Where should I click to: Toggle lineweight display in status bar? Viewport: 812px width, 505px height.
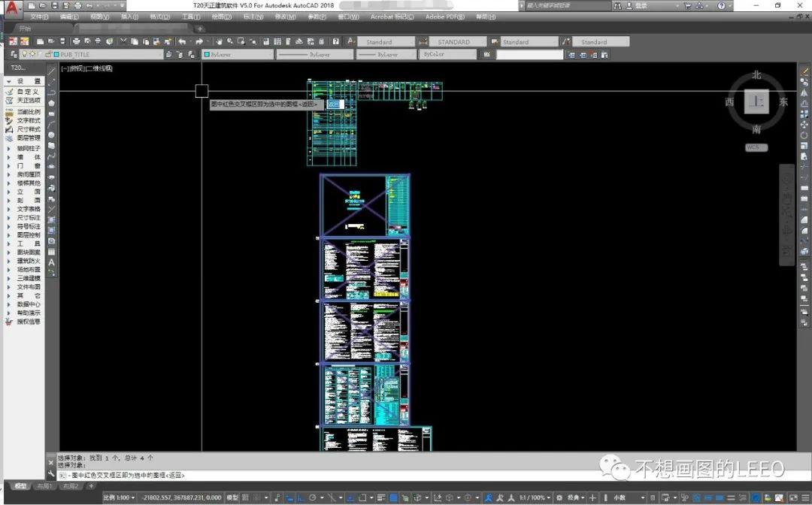point(381,497)
